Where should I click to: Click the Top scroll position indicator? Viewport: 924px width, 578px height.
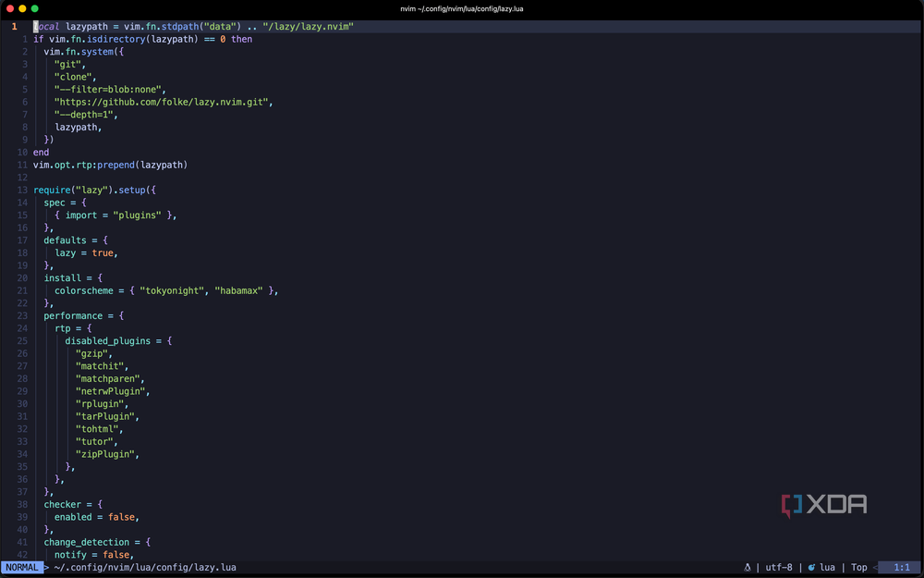858,568
